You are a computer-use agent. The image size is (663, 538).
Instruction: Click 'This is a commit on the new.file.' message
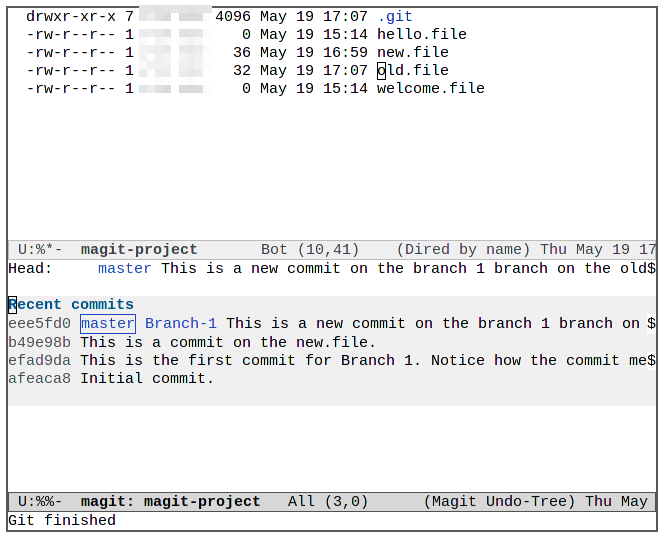coord(228,342)
